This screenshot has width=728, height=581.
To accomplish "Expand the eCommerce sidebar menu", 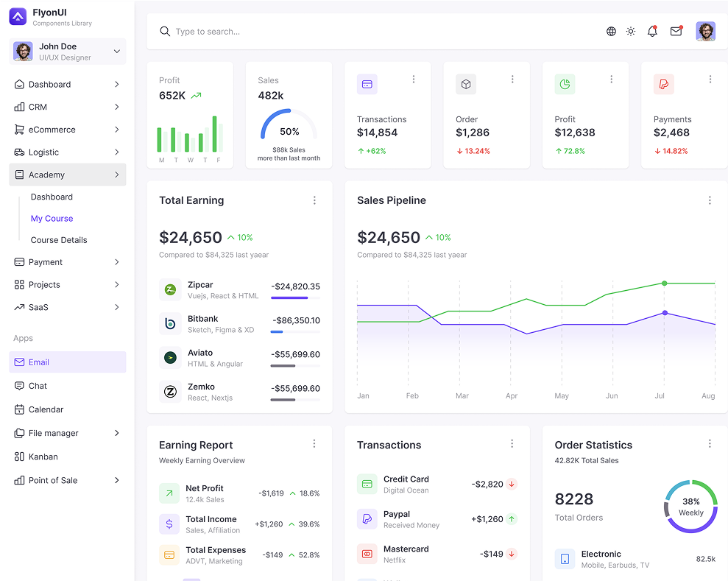I will coord(67,130).
